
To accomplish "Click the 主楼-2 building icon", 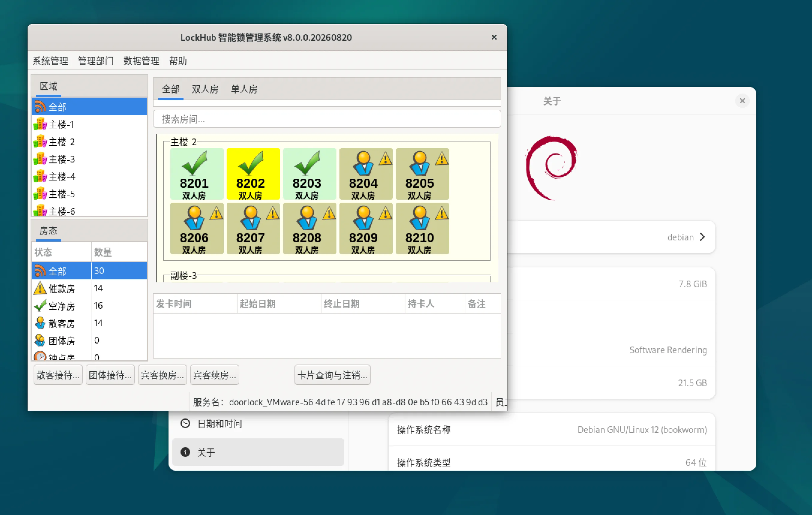I will tap(40, 141).
